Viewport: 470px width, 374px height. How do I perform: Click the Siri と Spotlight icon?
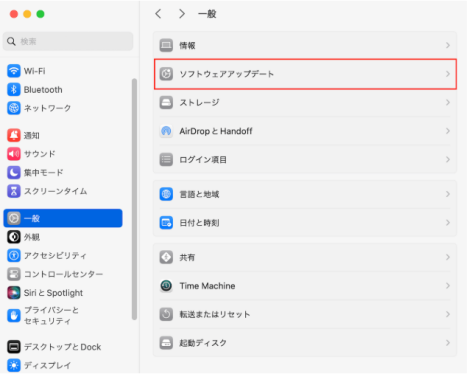pos(14,293)
